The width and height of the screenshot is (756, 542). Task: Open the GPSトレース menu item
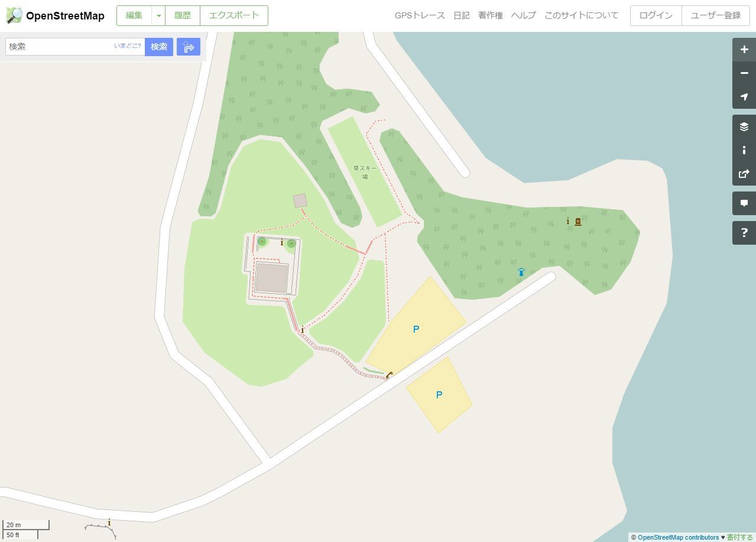click(420, 15)
